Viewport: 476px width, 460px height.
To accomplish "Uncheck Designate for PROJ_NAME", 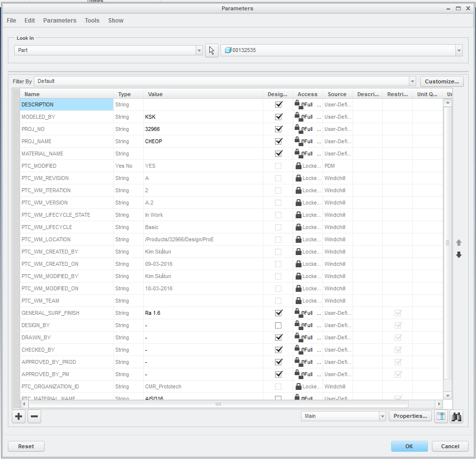I will click(278, 141).
